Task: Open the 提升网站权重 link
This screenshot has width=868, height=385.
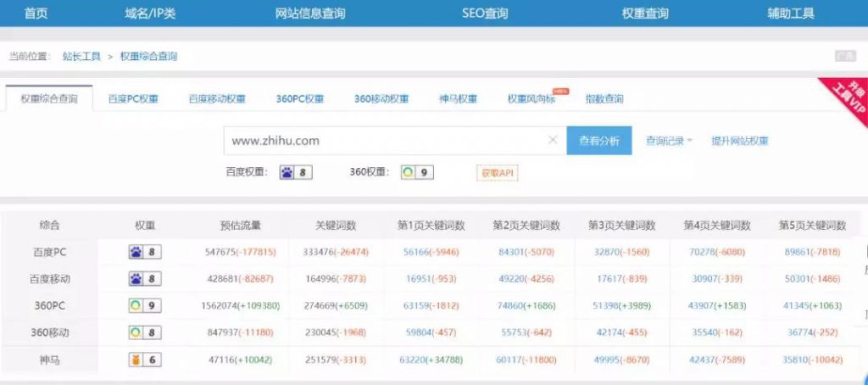Action: [x=740, y=141]
